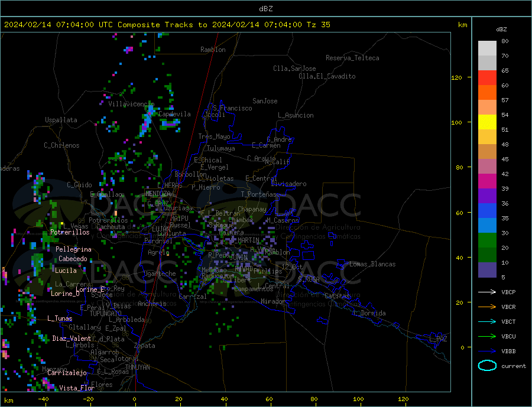The width and height of the screenshot is (532, 407).
Task: Click the Lucila map label
Action: pyautogui.click(x=66, y=271)
